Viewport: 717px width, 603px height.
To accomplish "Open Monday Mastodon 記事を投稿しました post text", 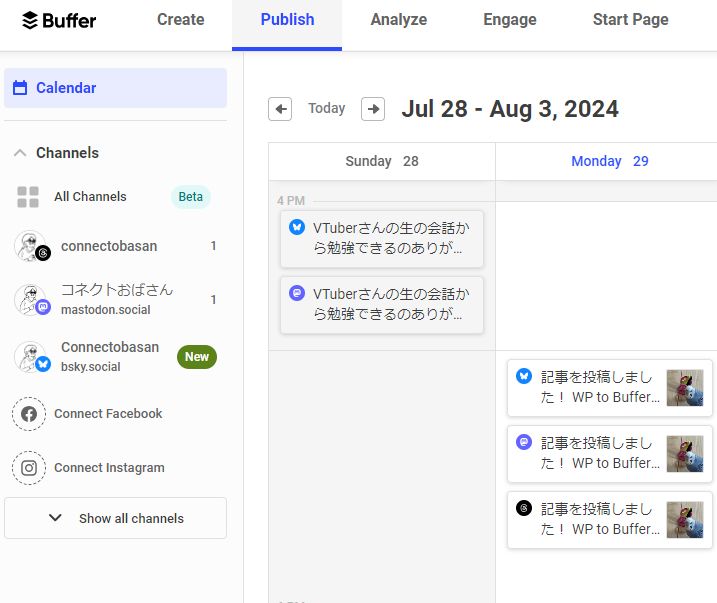I will pos(600,453).
